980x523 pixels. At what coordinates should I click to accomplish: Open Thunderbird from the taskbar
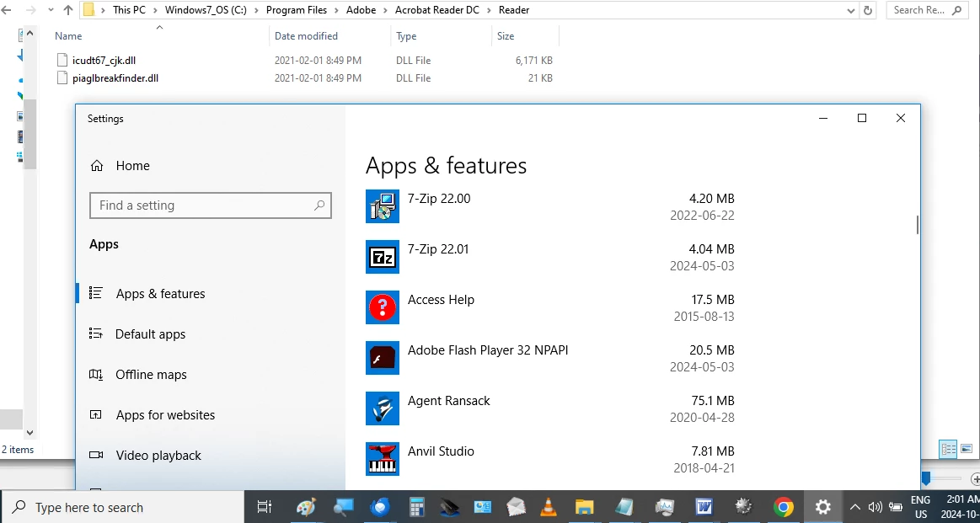(x=380, y=507)
